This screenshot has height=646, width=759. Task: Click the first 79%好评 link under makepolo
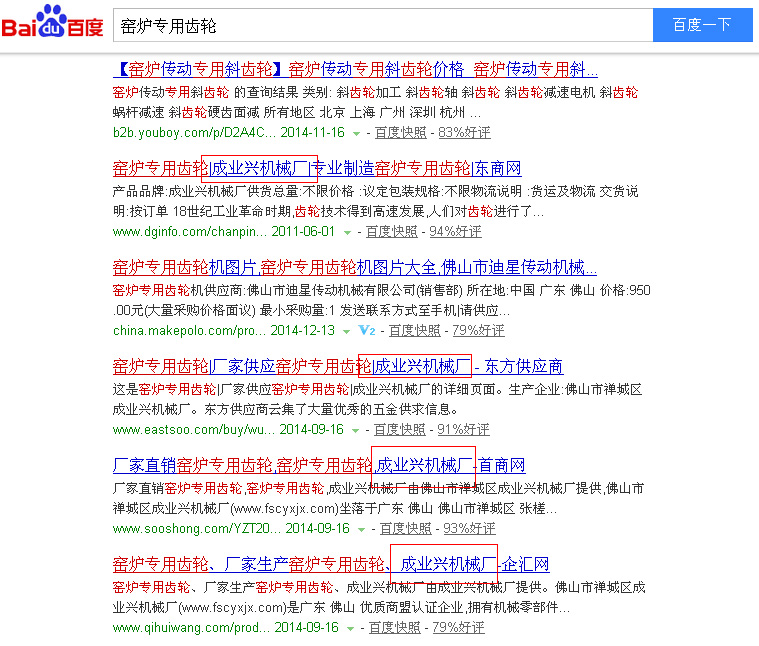478,331
